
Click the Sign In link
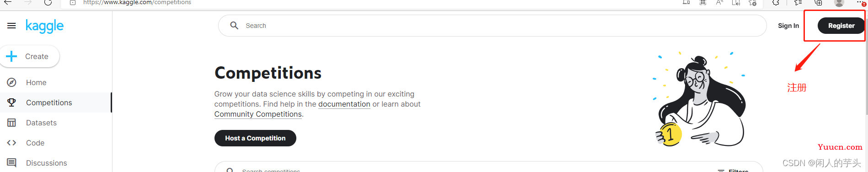coord(788,26)
